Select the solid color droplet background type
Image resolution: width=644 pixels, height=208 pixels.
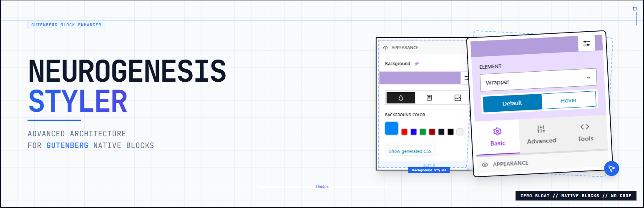pyautogui.click(x=401, y=98)
